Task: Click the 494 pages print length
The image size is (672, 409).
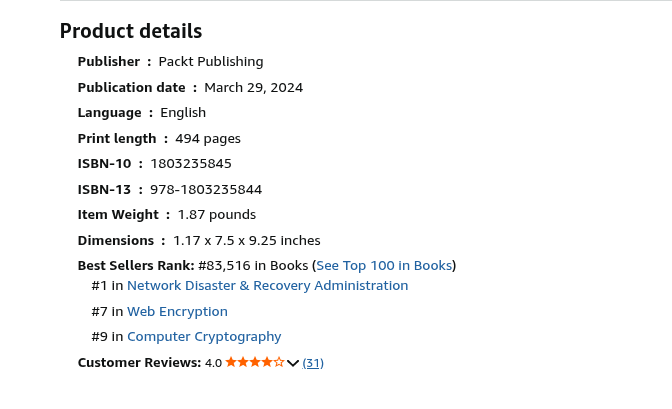Action: coord(208,138)
